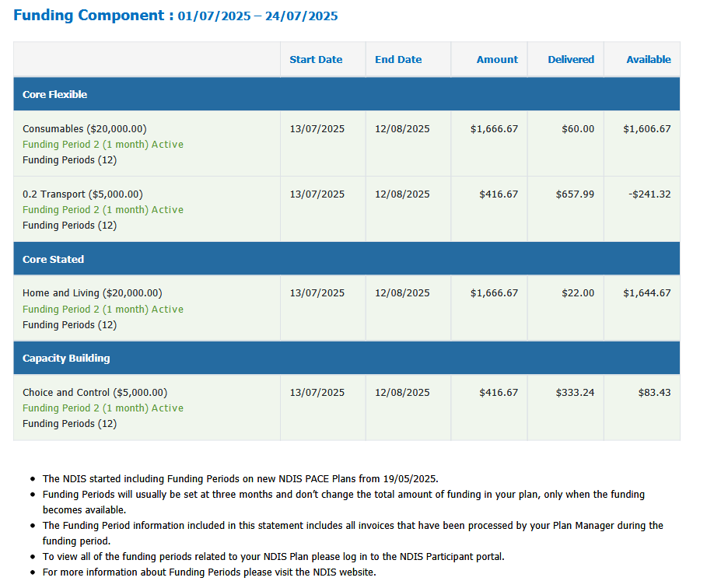Click Consumables amount $1,666.67

494,129
